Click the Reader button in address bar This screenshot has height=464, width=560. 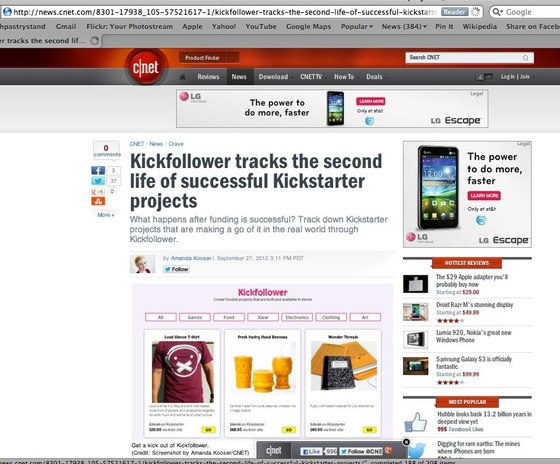coord(455,12)
